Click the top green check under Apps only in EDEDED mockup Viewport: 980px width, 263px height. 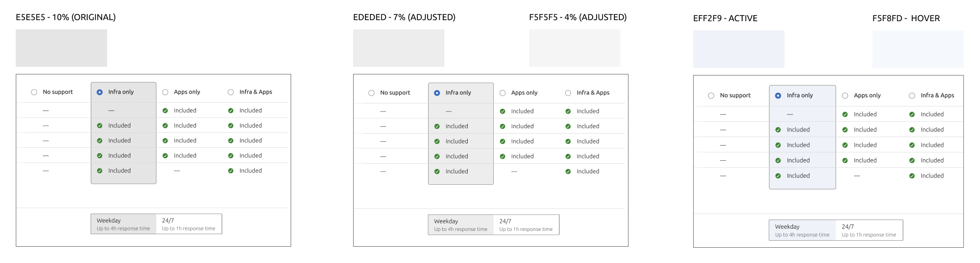pyautogui.click(x=502, y=111)
